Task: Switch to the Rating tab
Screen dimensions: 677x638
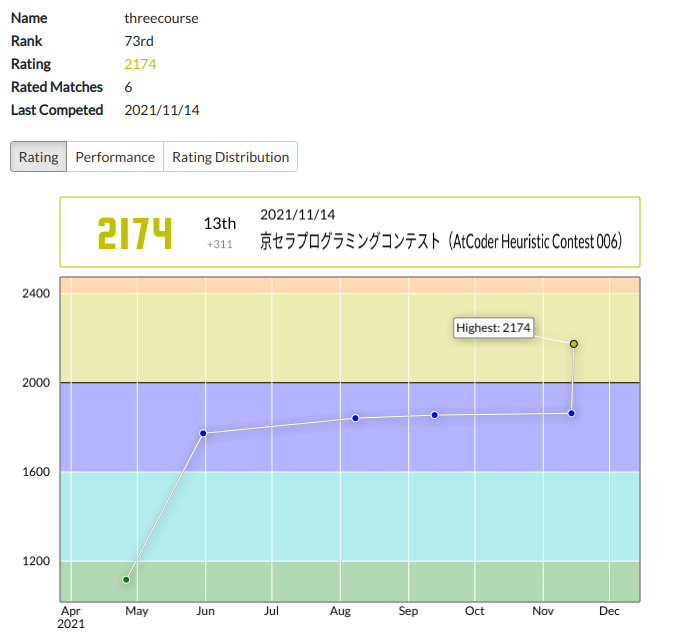Action: tap(38, 157)
